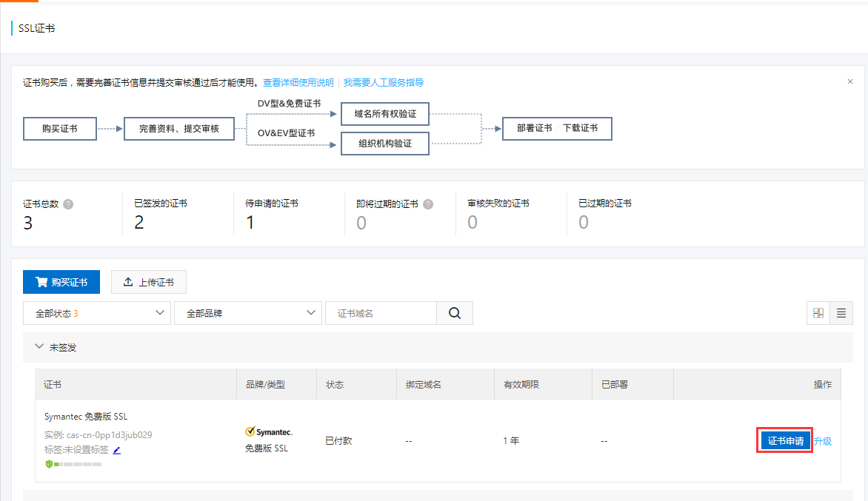Click the blue 购买证书 button
The width and height of the screenshot is (868, 501).
(61, 282)
